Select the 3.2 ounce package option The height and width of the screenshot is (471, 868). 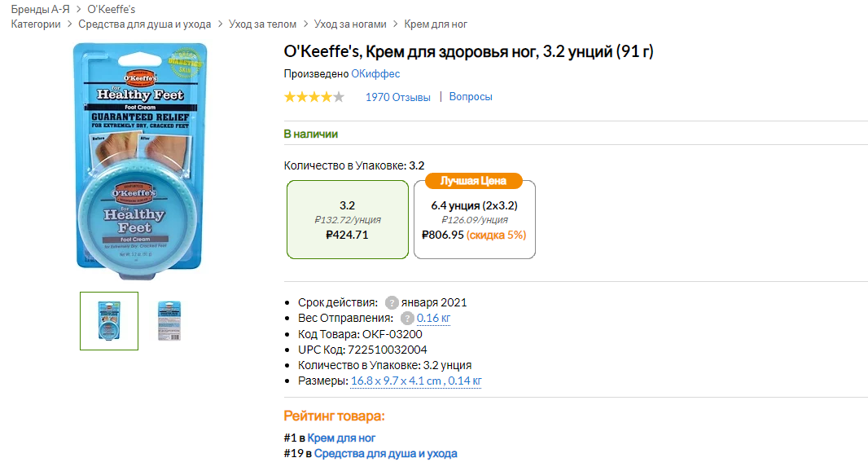348,220
